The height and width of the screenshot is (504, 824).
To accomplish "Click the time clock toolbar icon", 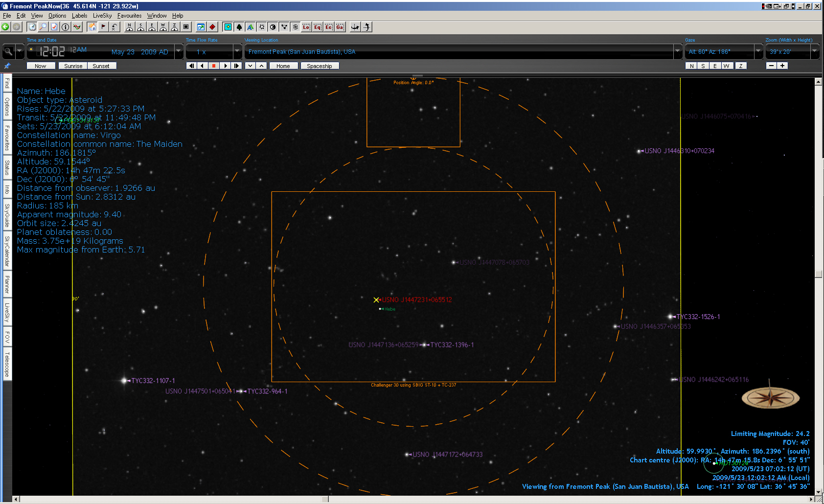I will pos(32,27).
